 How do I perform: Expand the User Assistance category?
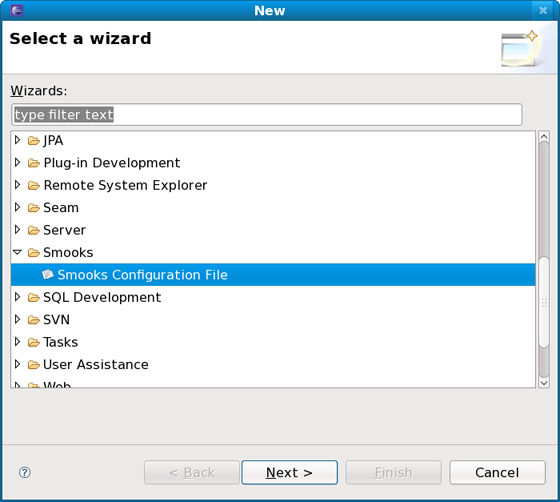[x=17, y=364]
